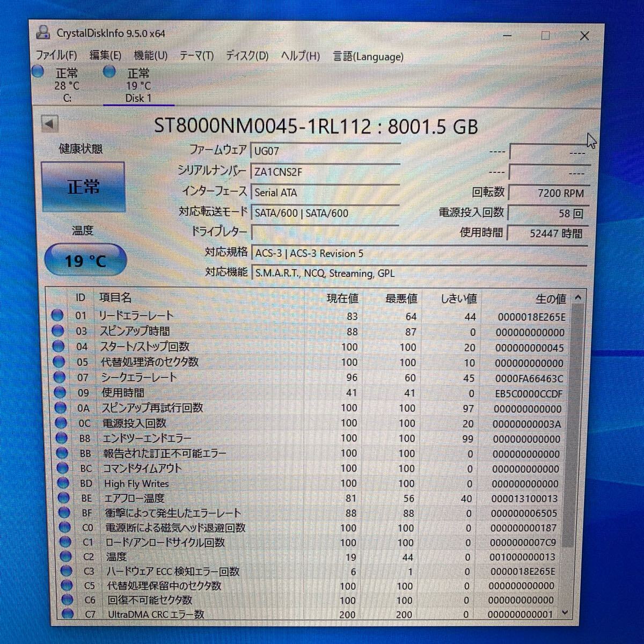Click the ACS-3 Revision 5 standard field
The width and height of the screenshot is (644, 644).
(x=420, y=253)
